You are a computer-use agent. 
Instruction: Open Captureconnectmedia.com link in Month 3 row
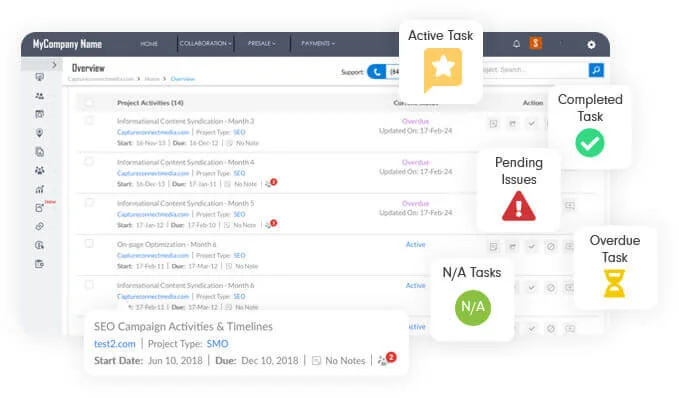(153, 132)
